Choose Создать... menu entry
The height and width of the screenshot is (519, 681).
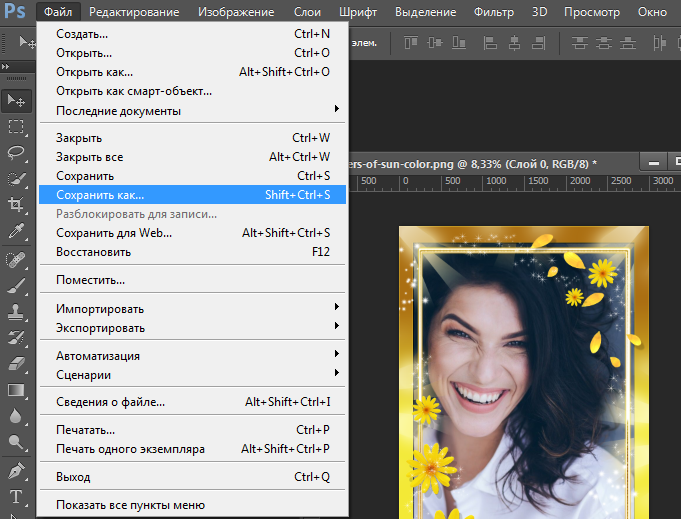click(192, 34)
